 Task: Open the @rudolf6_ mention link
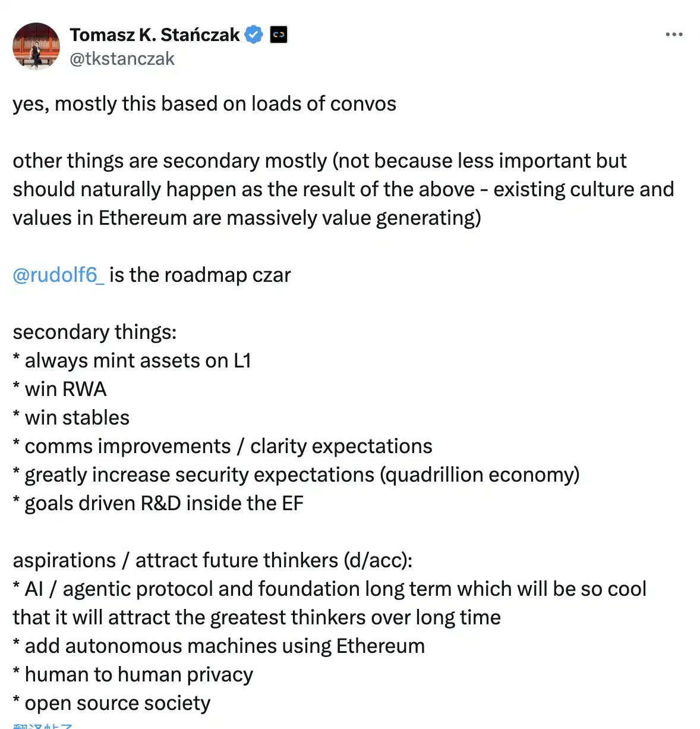coord(58,275)
